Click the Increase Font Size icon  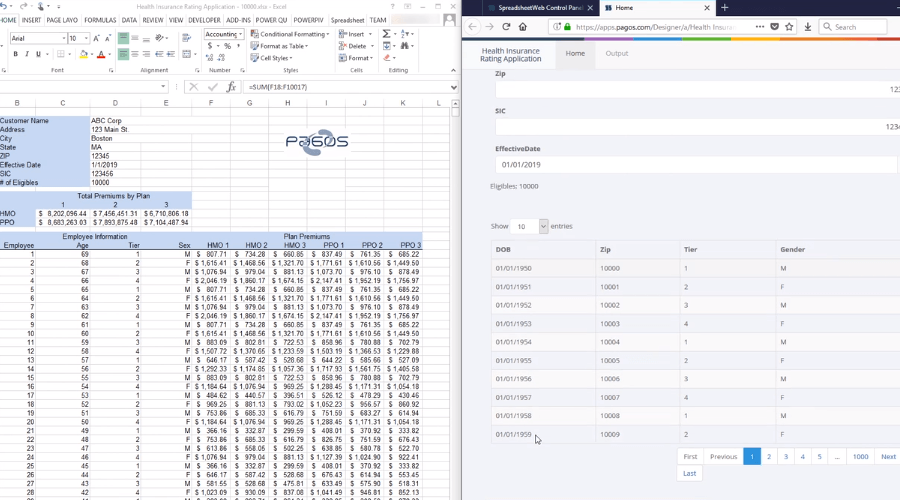pyautogui.click(x=96, y=38)
